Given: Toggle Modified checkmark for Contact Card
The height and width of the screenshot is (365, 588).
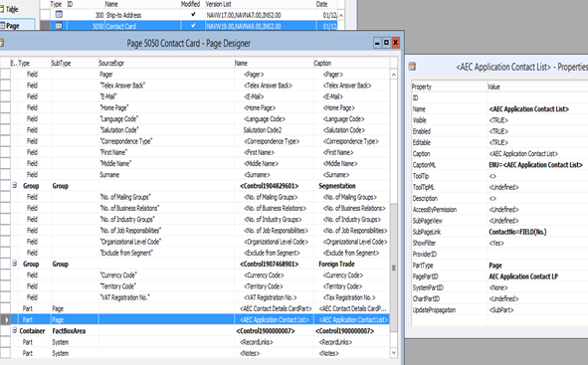Looking at the screenshot, I should click(x=193, y=26).
